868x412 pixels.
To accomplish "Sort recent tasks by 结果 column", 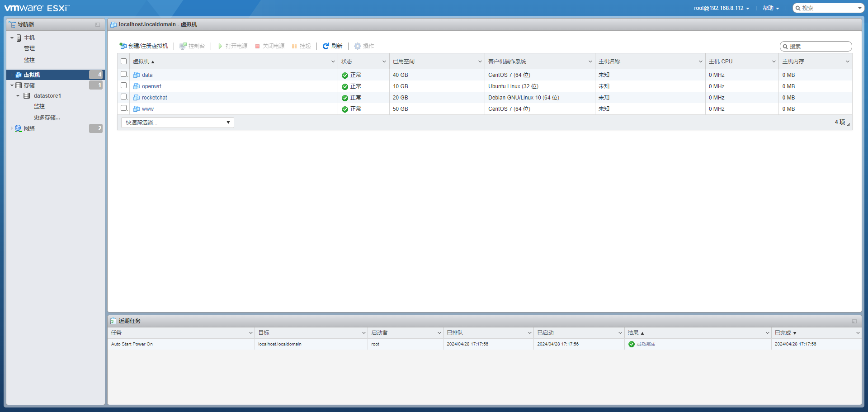I will [x=633, y=333].
